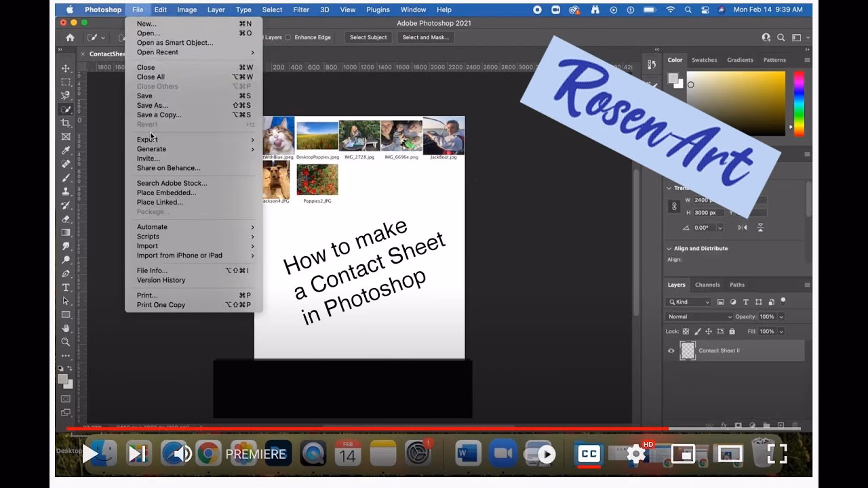Select the Dodge tool
This screenshot has height=488, width=868.
pyautogui.click(x=66, y=260)
